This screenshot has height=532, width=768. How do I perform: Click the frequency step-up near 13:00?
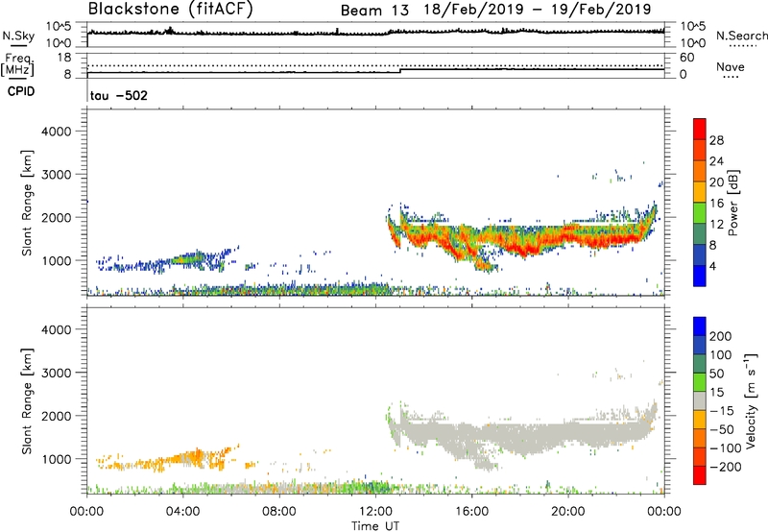(x=400, y=70)
